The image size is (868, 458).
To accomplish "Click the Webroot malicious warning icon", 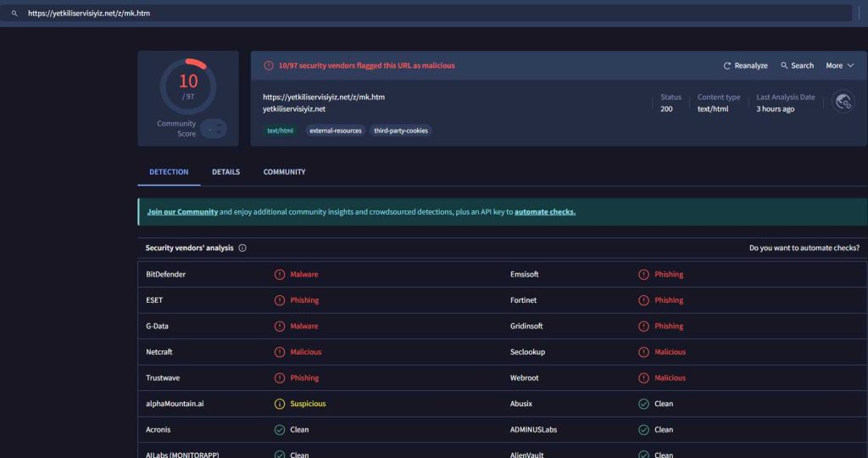I will (643, 378).
